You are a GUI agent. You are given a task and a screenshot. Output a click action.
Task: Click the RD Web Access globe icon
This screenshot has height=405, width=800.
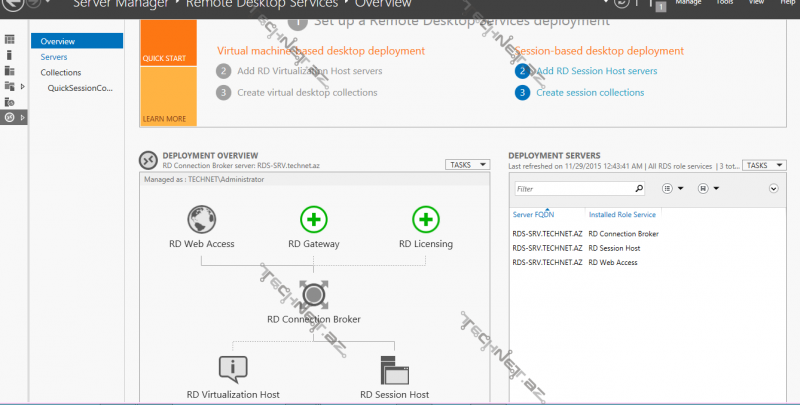[x=202, y=218]
